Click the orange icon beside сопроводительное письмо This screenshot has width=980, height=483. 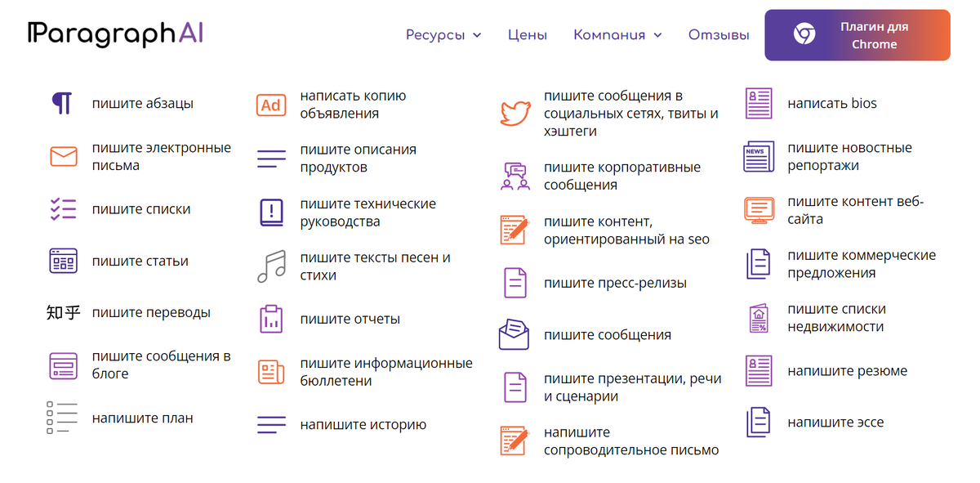[x=515, y=441]
